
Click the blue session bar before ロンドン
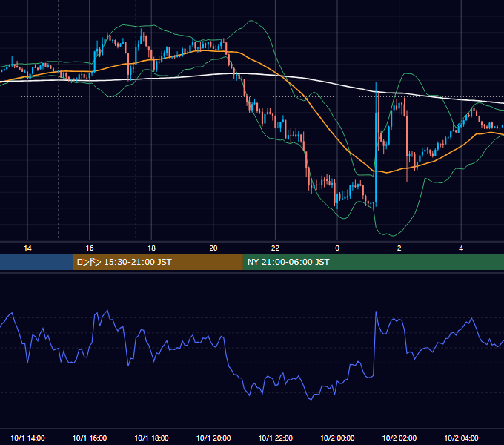click(36, 262)
